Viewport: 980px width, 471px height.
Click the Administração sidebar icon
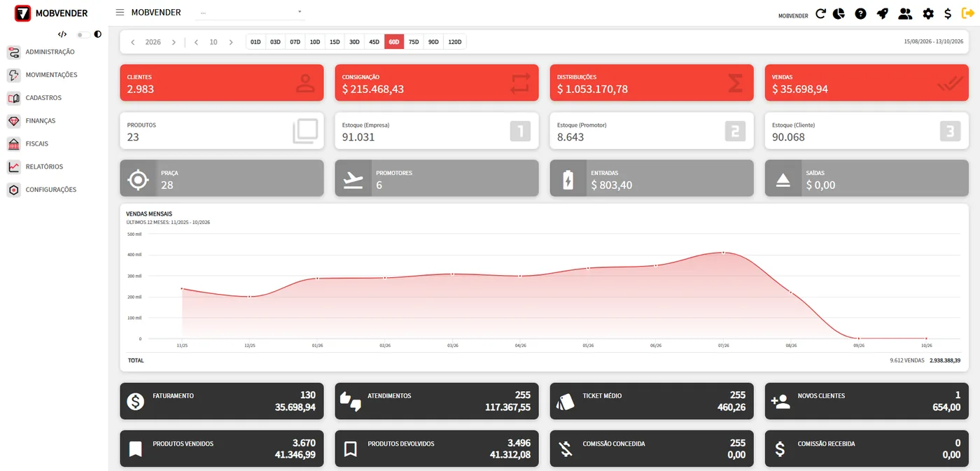tap(13, 52)
